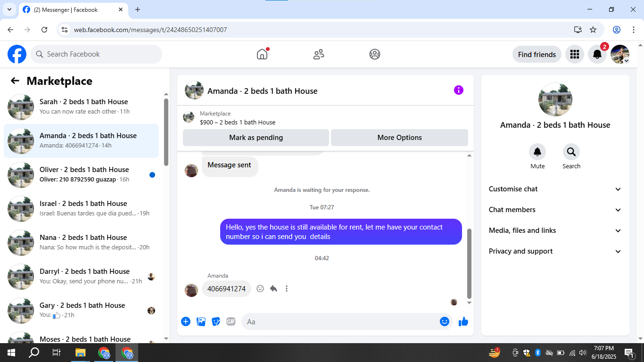The image size is (644, 362).
Task: Open the Windows notification center
Action: 629,353
